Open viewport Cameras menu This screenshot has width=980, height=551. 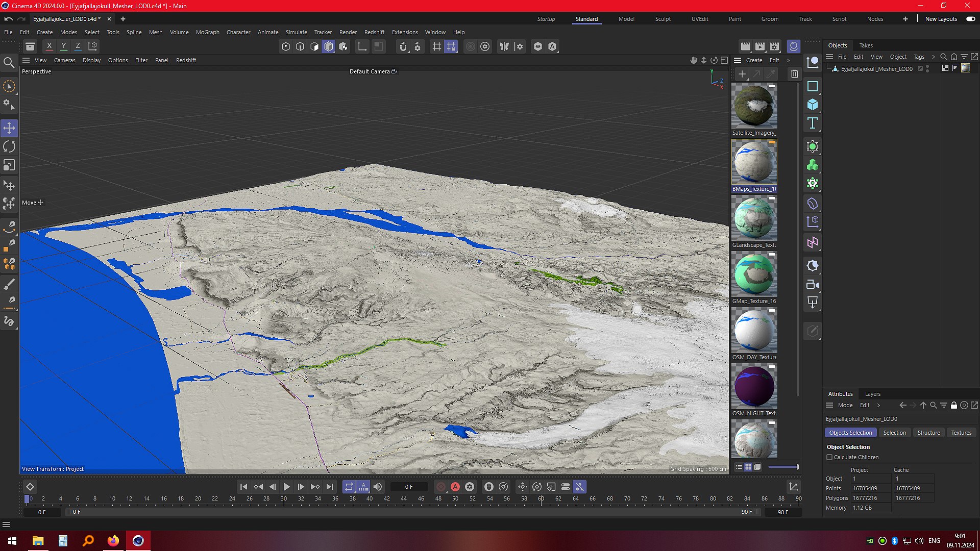(64, 60)
